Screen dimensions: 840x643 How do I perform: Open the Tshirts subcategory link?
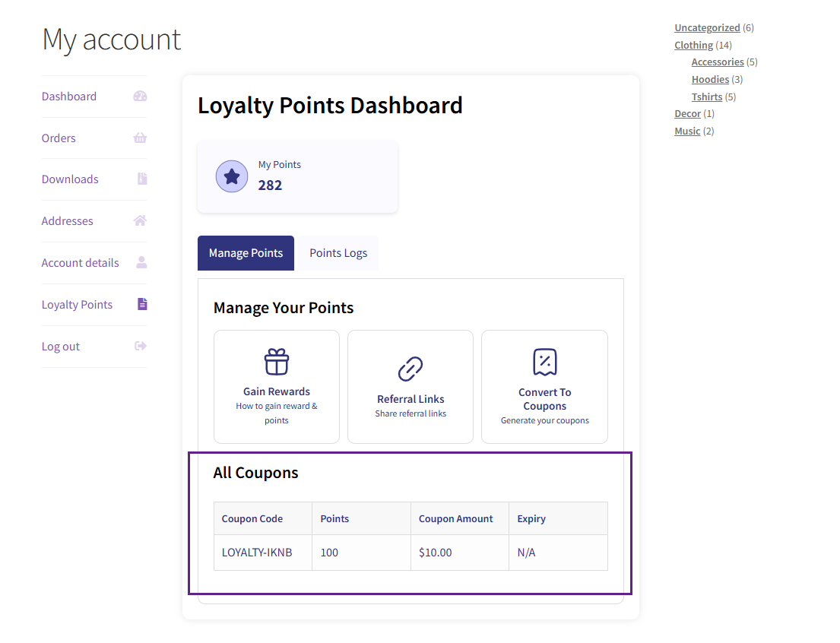707,97
